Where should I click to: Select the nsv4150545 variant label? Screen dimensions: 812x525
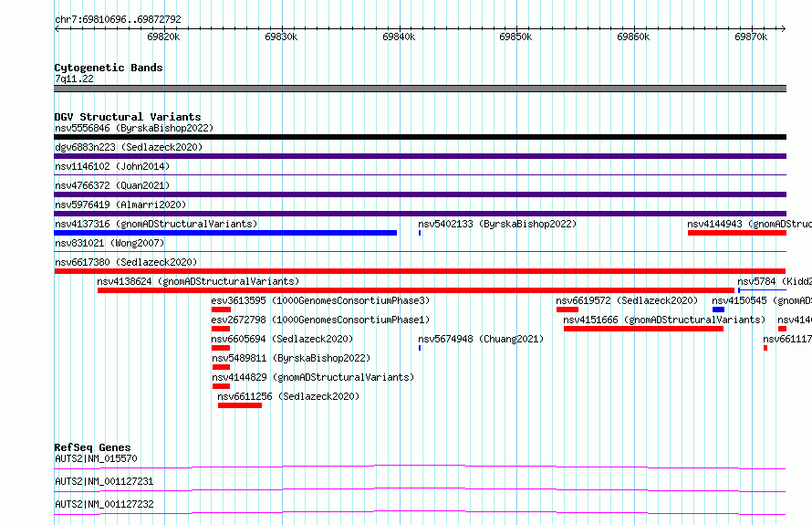(x=761, y=300)
